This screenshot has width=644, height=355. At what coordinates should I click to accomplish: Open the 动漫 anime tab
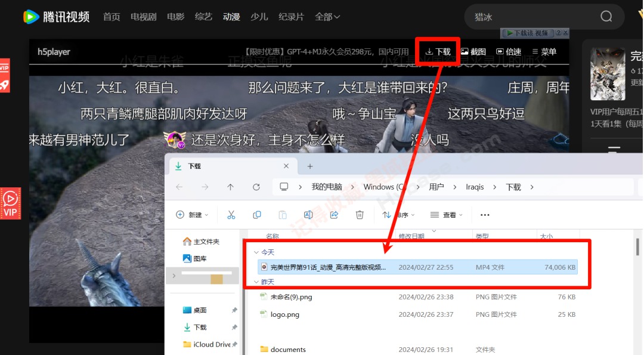point(231,17)
